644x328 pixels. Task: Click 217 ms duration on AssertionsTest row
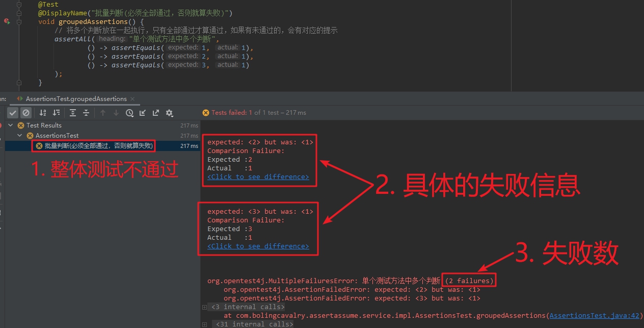[x=189, y=136]
